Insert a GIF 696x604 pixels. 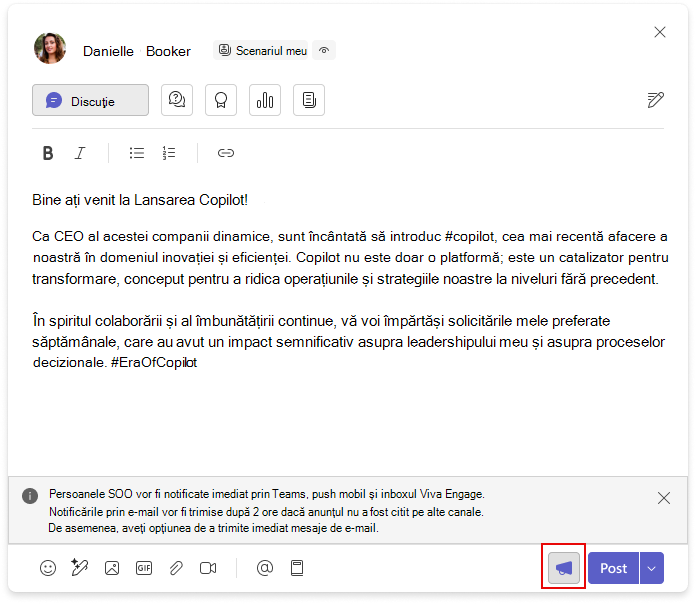click(144, 568)
